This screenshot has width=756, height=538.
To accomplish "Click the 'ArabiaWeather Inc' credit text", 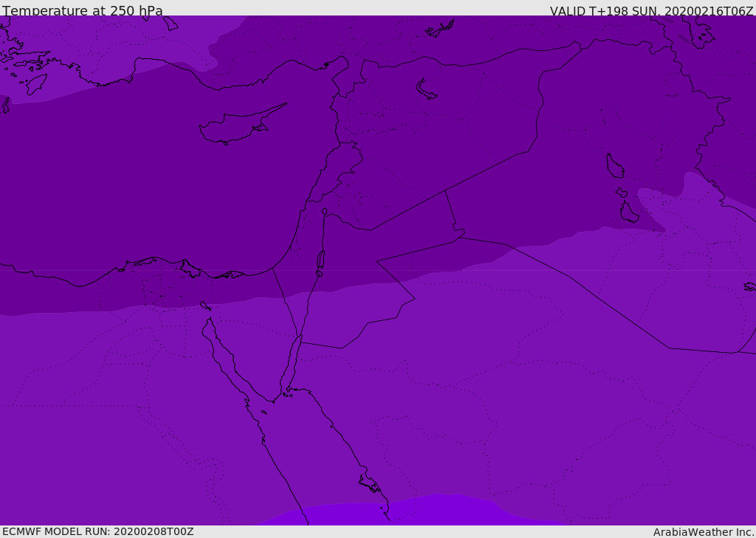I will (x=703, y=532).
